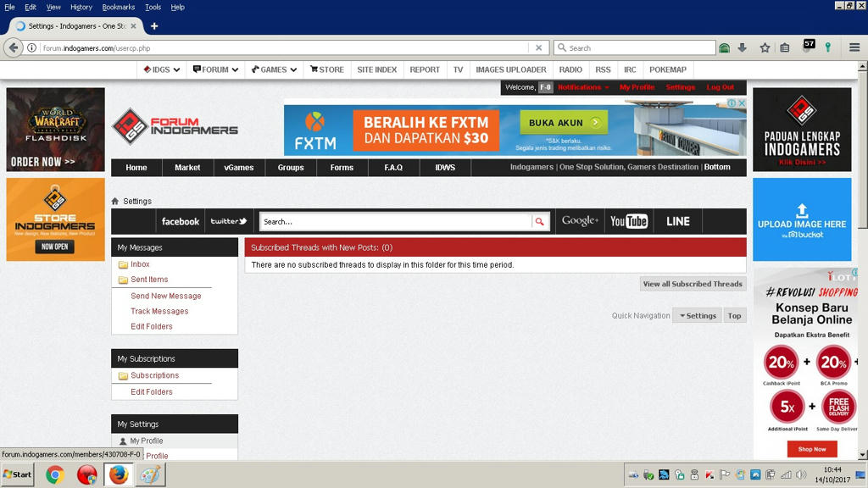The height and width of the screenshot is (488, 868).
Task: Show bookmarks list icon in toolbar
Action: [785, 48]
